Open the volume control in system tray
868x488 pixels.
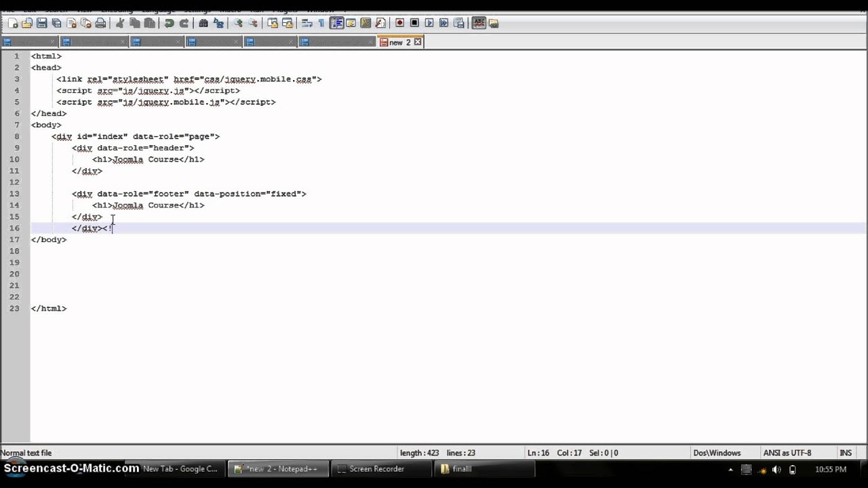pyautogui.click(x=776, y=469)
